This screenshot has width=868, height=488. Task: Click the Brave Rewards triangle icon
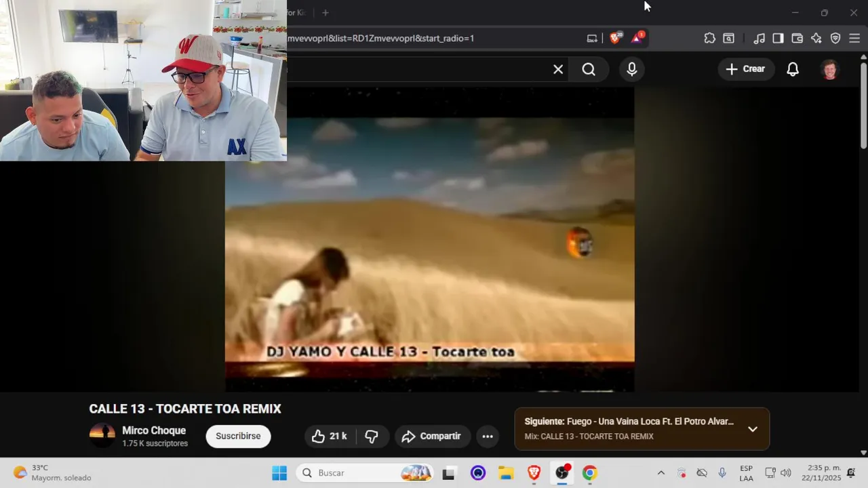[637, 38]
